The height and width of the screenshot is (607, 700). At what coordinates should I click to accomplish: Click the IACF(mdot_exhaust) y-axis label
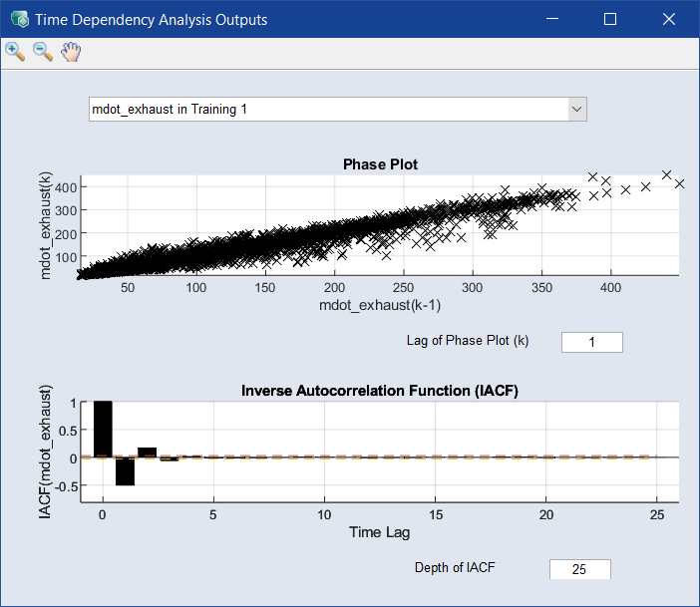[44, 452]
